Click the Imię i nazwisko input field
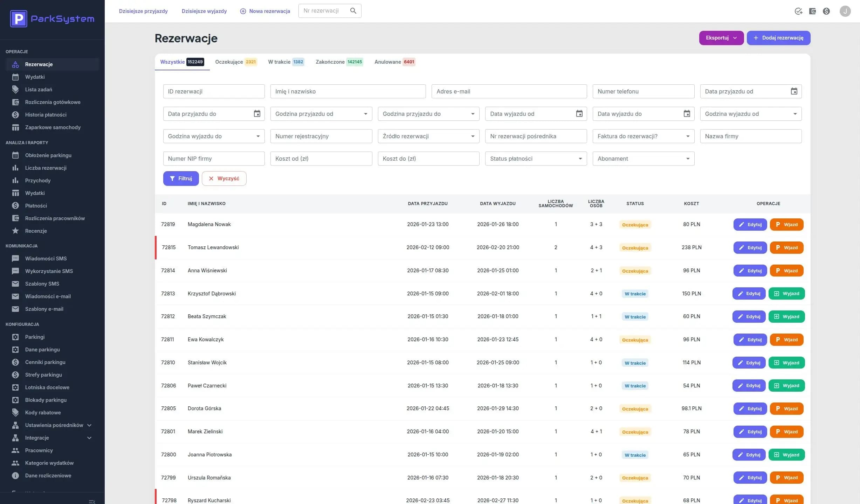 347,91
